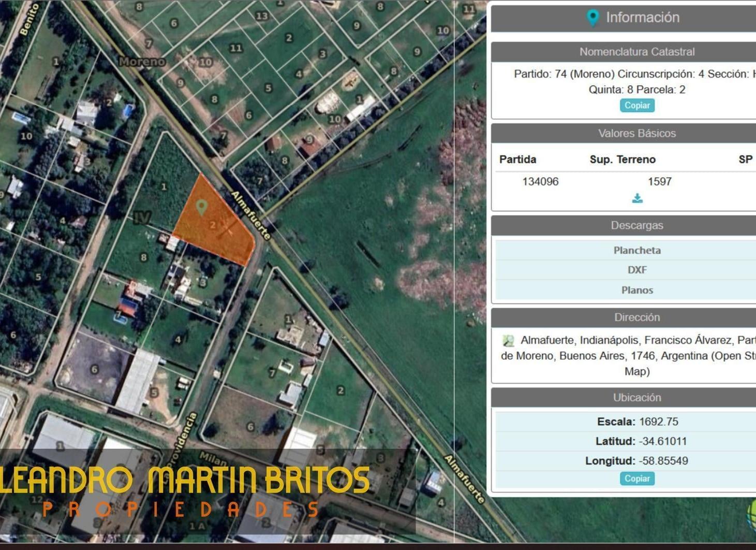Click the Partida number 134096
Viewport: 756px width, 550px height.
coord(540,181)
